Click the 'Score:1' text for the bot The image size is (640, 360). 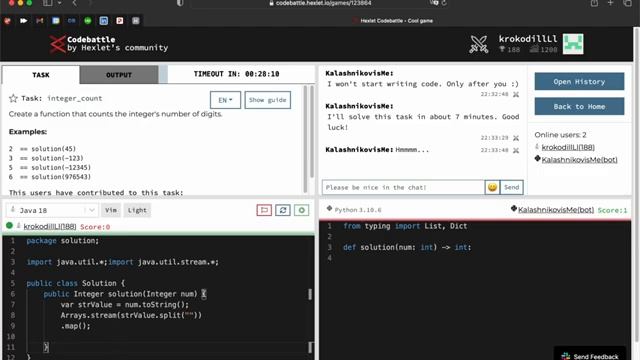click(612, 210)
